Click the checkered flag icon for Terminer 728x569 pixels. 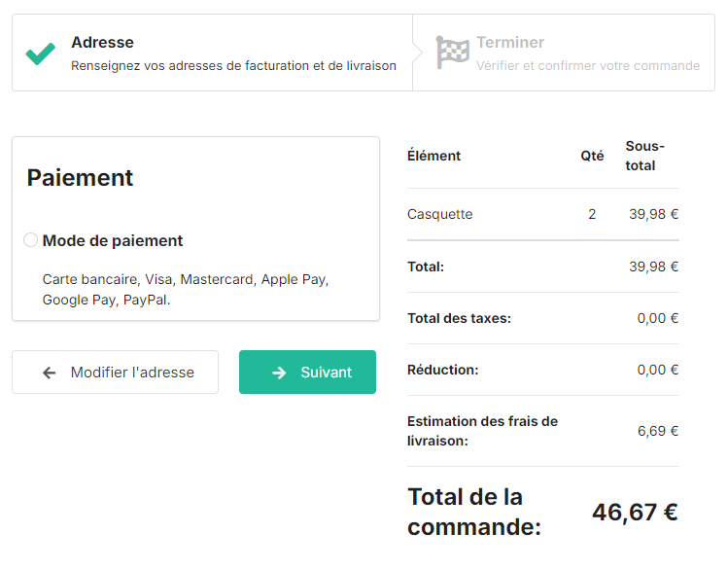pyautogui.click(x=452, y=53)
